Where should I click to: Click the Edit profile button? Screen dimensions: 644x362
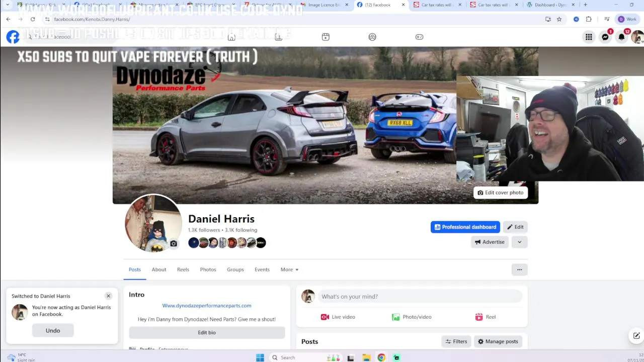(x=515, y=227)
